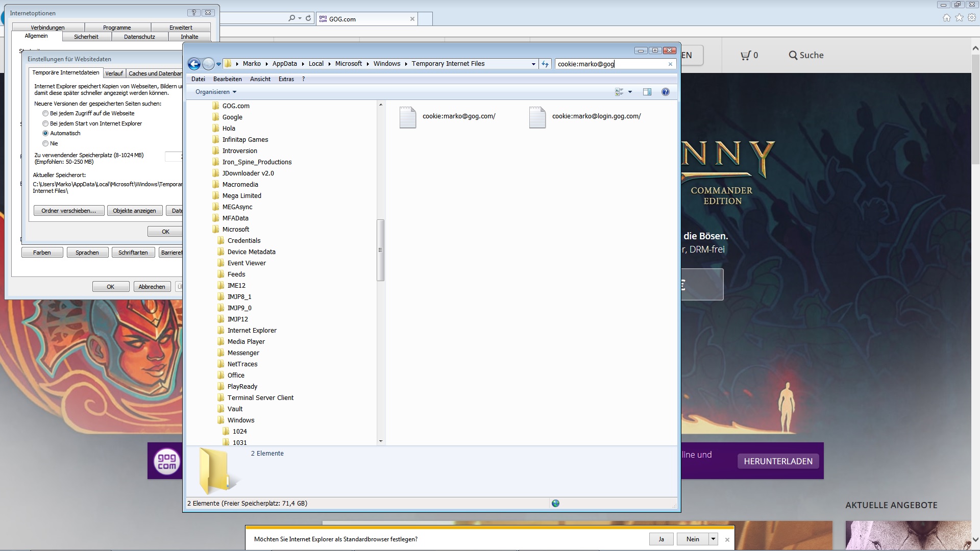Click the folder tree vertical scrollbar thumb
The image size is (980, 551).
(380, 250)
